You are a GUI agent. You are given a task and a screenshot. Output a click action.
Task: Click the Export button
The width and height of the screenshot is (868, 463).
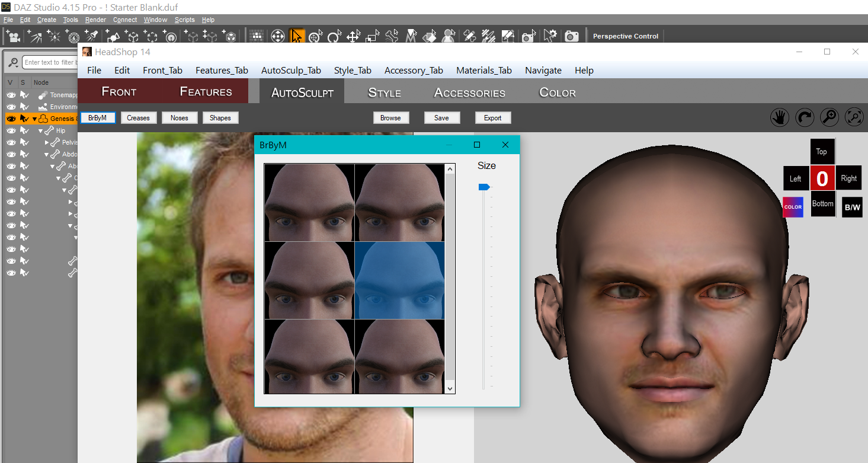coord(493,118)
